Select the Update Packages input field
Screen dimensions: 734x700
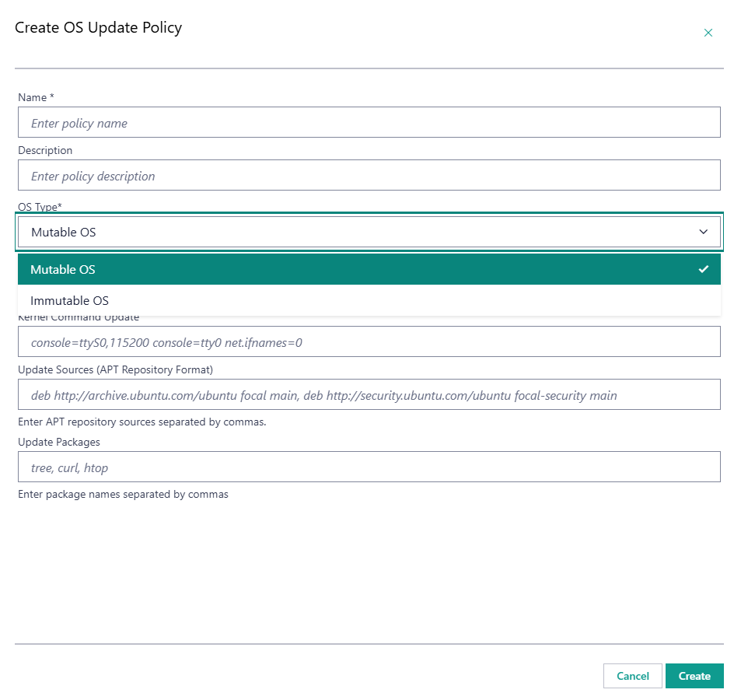click(x=369, y=467)
